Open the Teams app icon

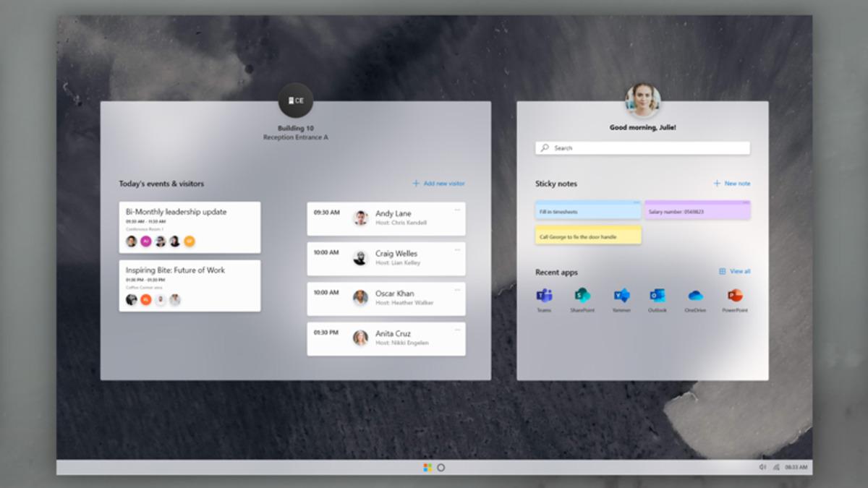[544, 296]
